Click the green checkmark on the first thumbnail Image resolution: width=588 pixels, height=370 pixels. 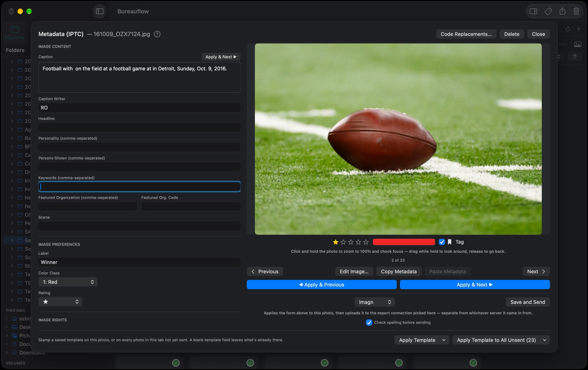click(176, 362)
